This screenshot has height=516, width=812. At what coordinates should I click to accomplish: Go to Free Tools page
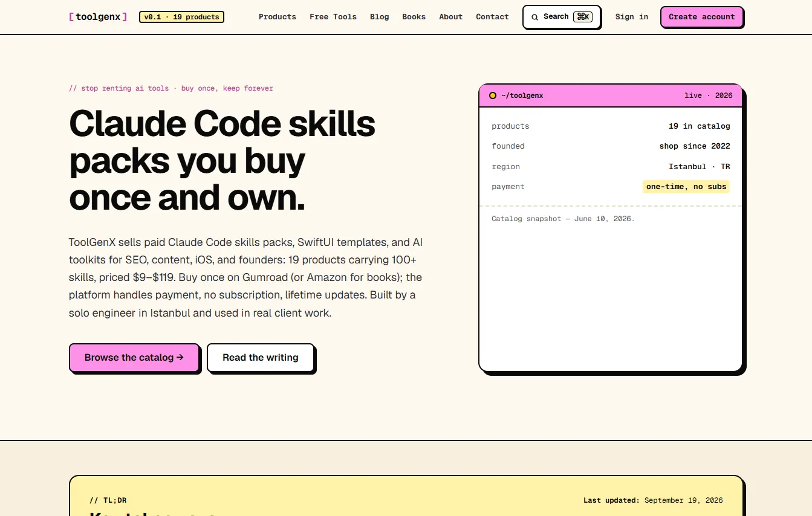point(333,17)
